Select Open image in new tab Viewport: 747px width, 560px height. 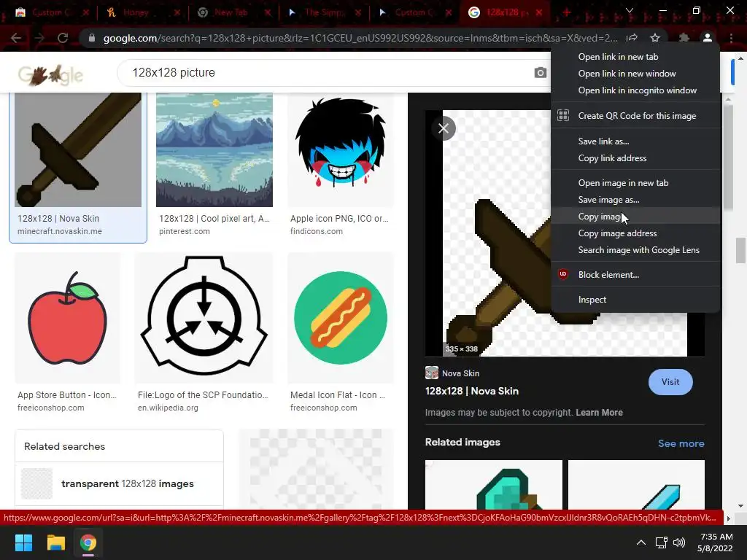pyautogui.click(x=635, y=183)
